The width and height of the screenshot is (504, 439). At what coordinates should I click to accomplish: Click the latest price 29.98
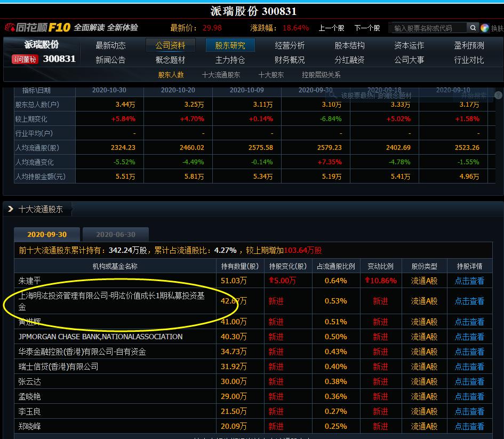(x=212, y=28)
